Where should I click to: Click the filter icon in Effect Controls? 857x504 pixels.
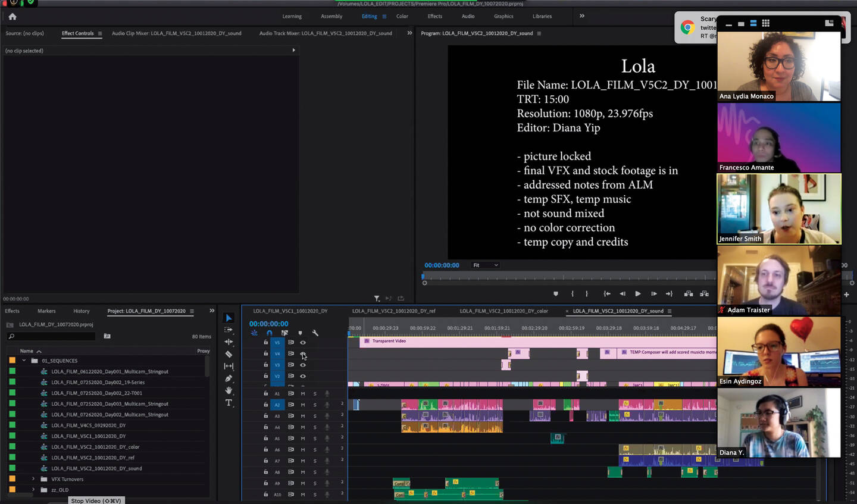(377, 298)
